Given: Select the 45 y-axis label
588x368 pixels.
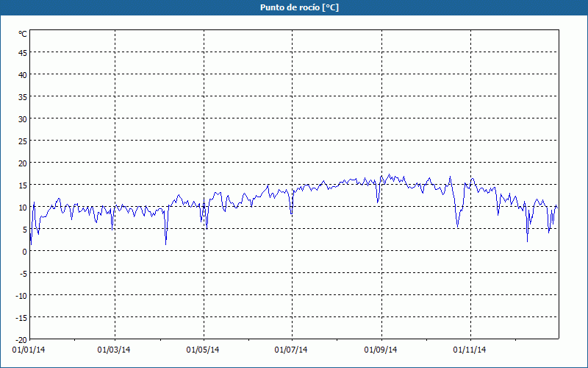Looking at the screenshot, I should point(23,53).
